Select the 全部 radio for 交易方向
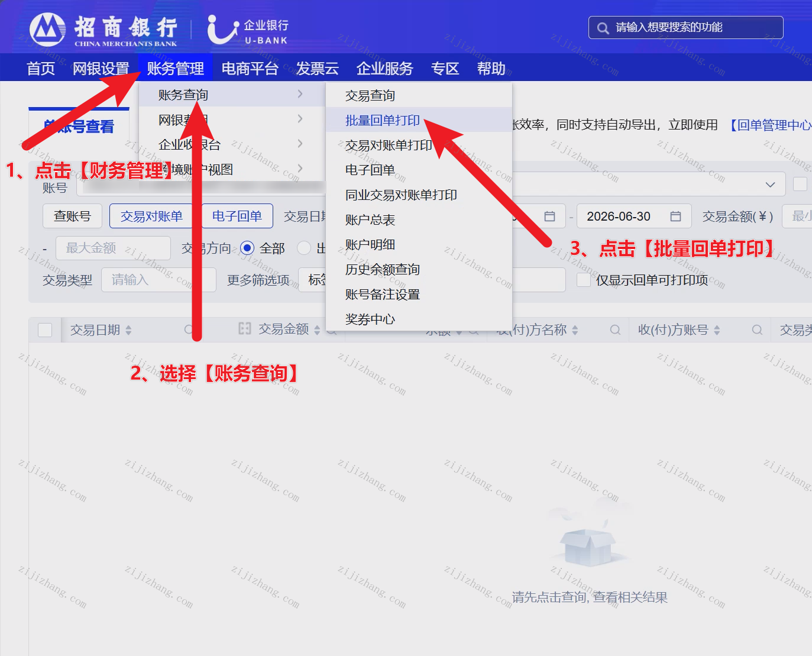The image size is (812, 656). pyautogui.click(x=247, y=248)
